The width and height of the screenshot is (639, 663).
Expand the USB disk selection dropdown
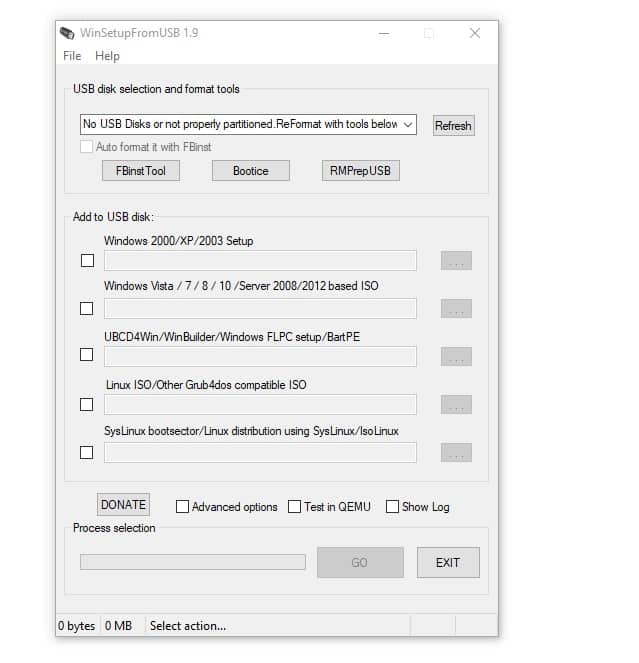pyautogui.click(x=407, y=125)
